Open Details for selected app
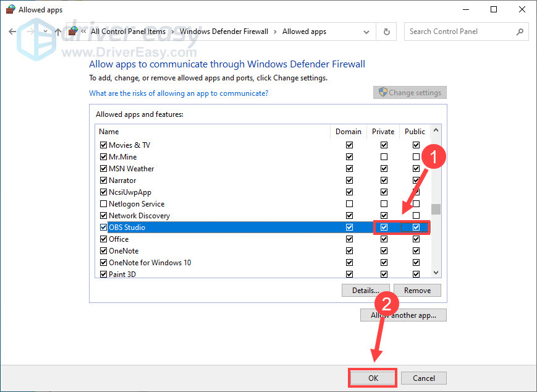 click(366, 290)
